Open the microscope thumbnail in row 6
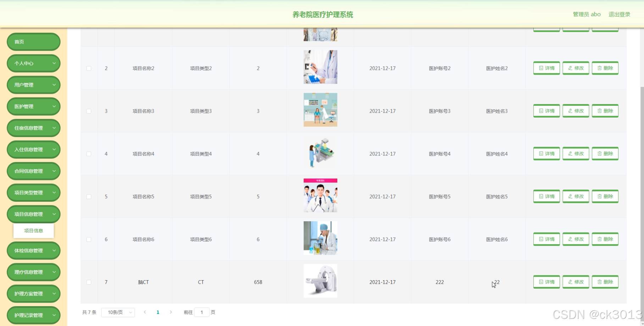 point(320,238)
